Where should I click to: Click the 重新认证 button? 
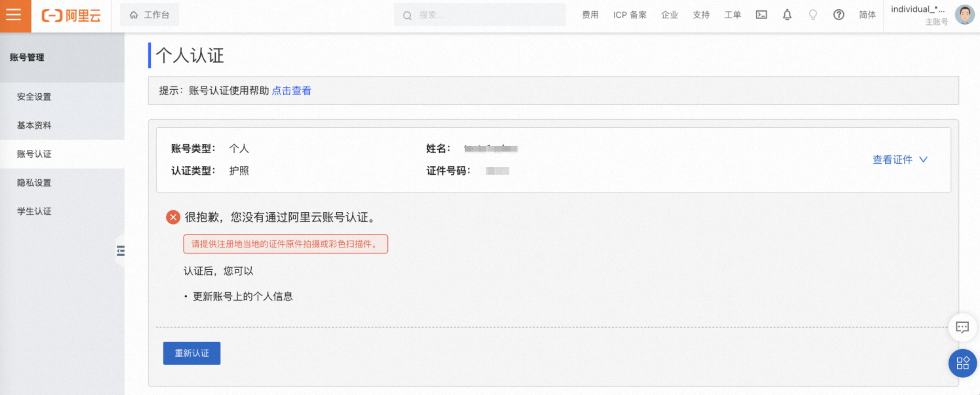[192, 353]
